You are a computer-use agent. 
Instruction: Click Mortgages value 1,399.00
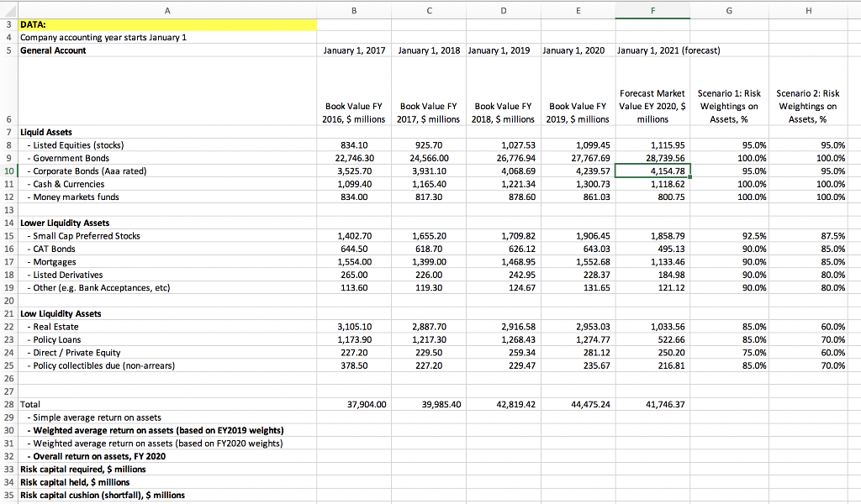point(429,262)
